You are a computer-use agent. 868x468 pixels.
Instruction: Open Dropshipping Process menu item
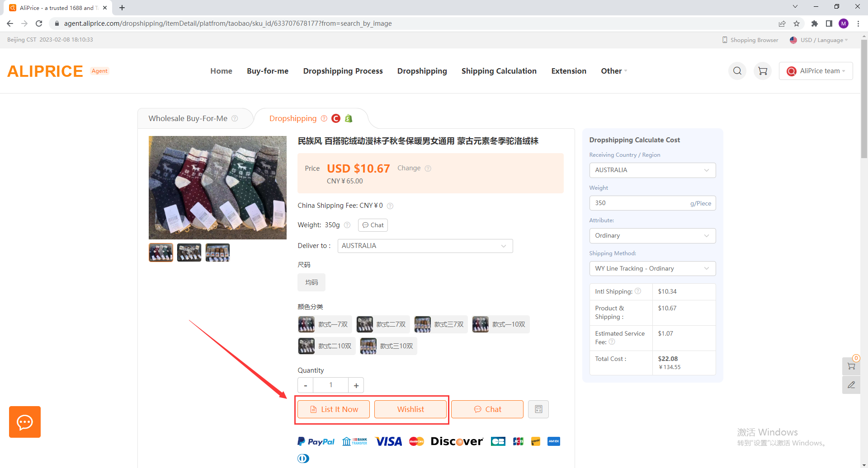343,71
